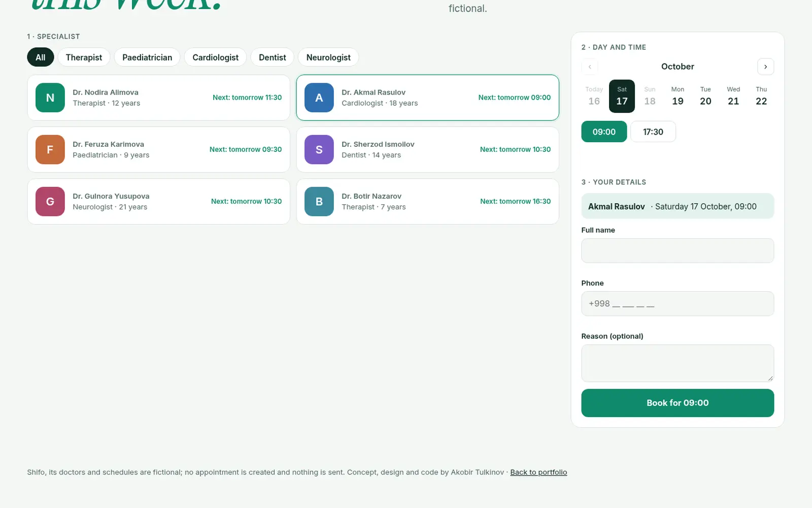The image size is (812, 508).
Task: Go to previous month with left chevron
Action: pos(590,67)
